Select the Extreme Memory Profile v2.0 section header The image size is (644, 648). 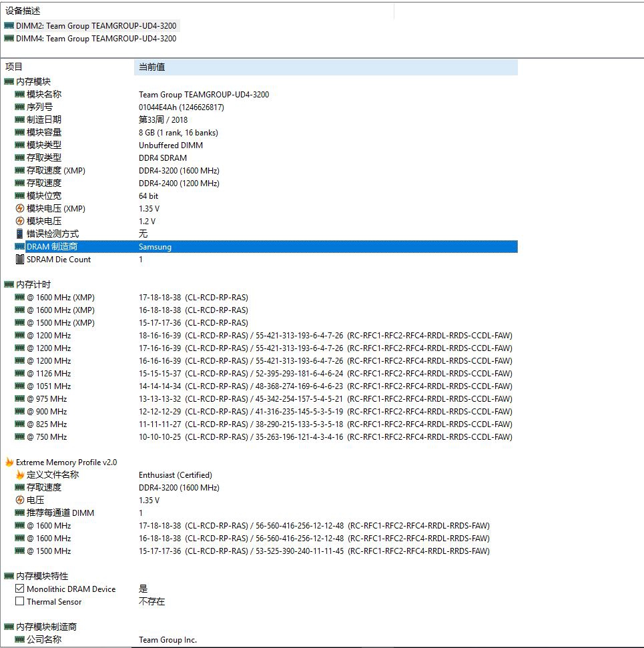(x=66, y=462)
